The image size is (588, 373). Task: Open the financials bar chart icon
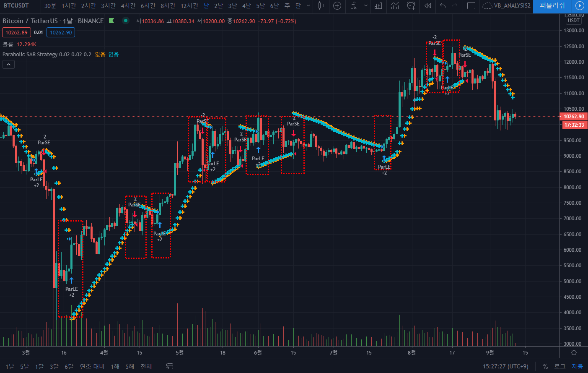point(378,6)
